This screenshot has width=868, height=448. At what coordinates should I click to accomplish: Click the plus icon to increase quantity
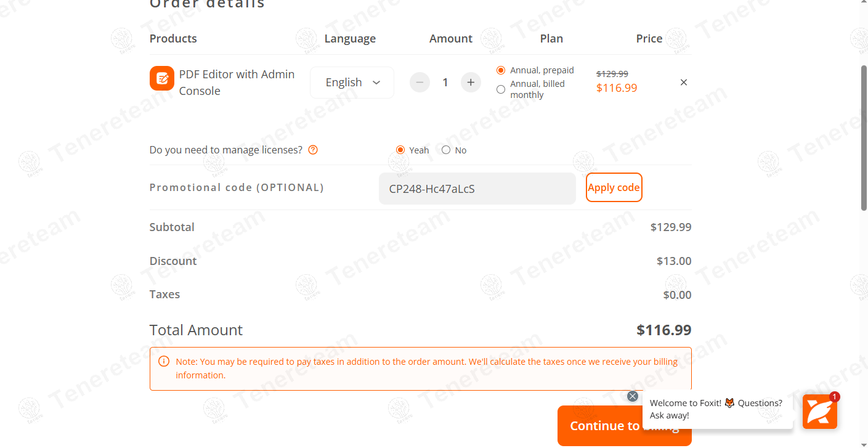pos(471,82)
